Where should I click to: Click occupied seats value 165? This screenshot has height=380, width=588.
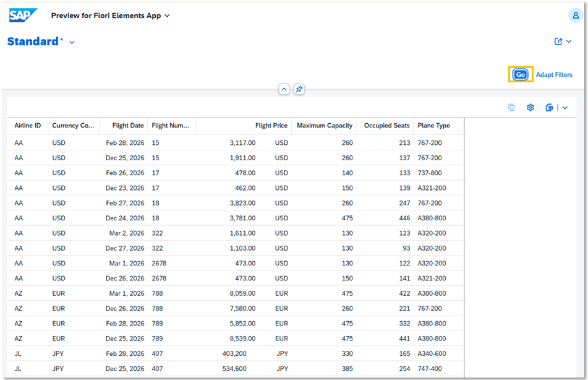click(x=404, y=353)
